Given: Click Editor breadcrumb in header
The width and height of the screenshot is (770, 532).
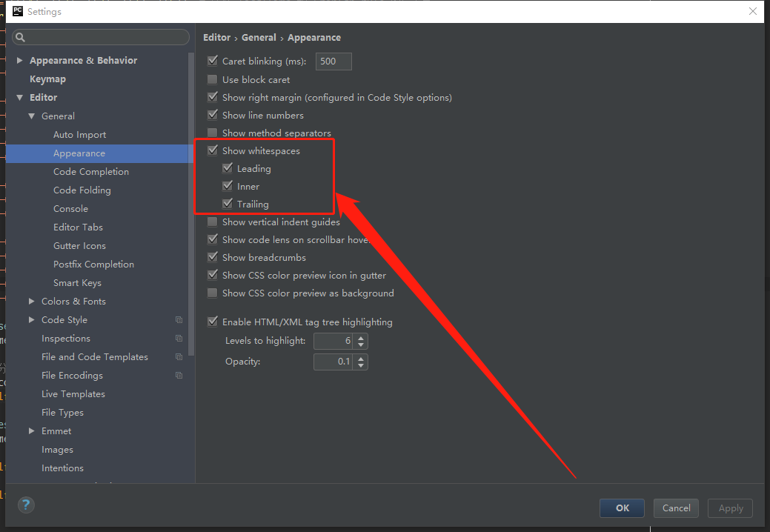Looking at the screenshot, I should [x=216, y=37].
